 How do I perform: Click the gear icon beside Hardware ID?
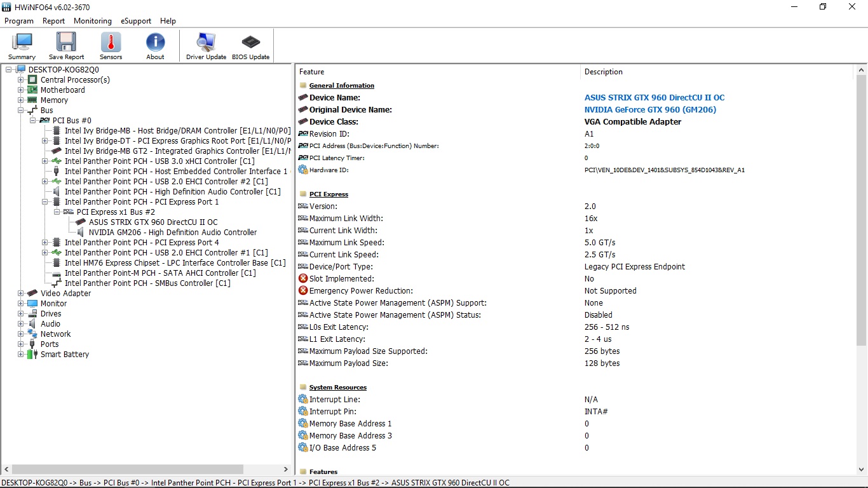(303, 170)
